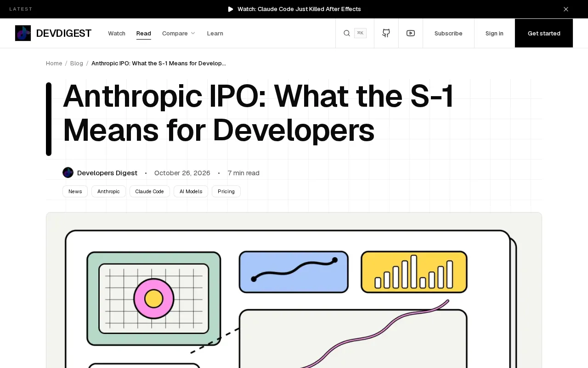Click the Subscribe link
Viewport: 588px width, 368px height.
coord(448,33)
